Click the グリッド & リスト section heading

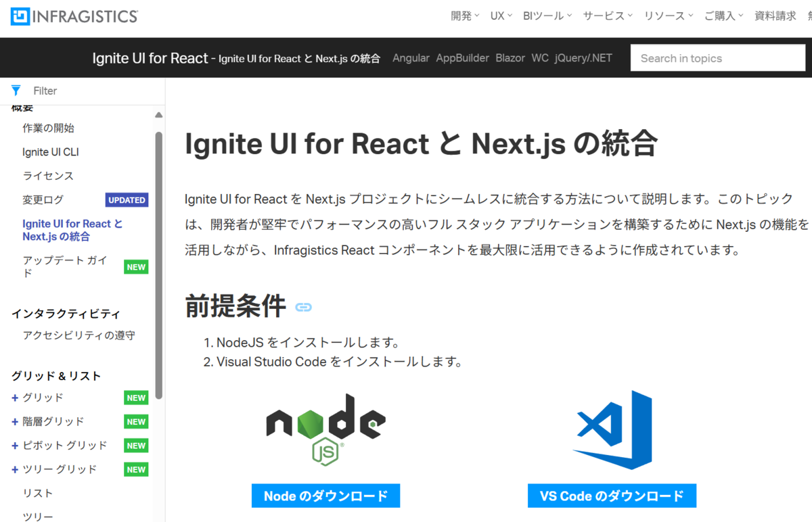(x=56, y=376)
